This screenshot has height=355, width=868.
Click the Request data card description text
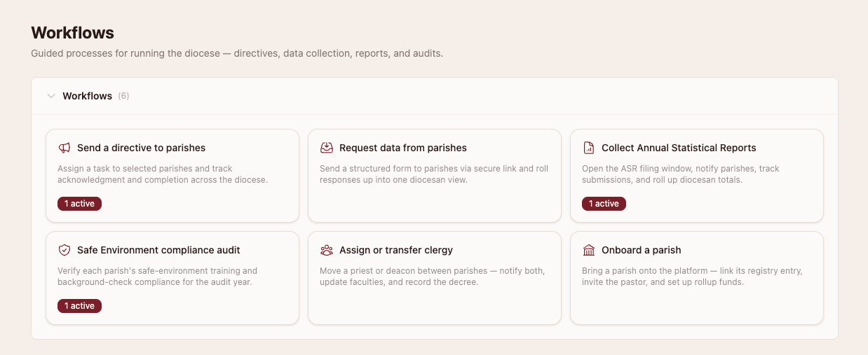pos(434,174)
